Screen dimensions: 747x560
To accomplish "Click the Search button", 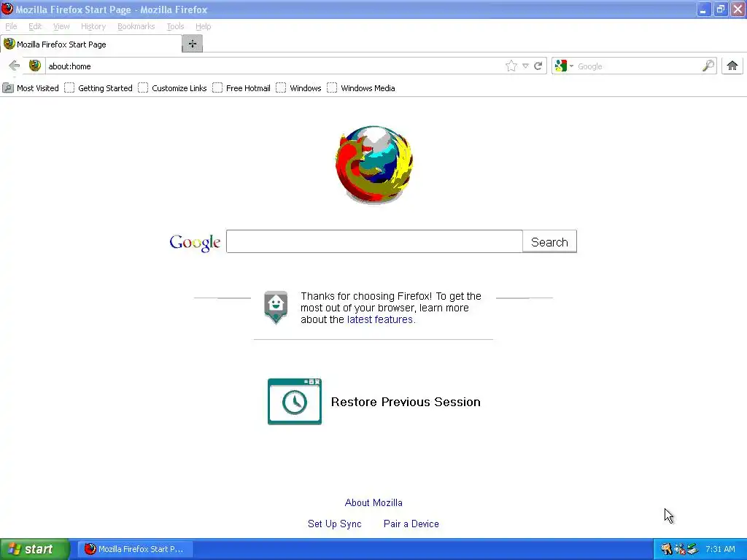I will (549, 241).
